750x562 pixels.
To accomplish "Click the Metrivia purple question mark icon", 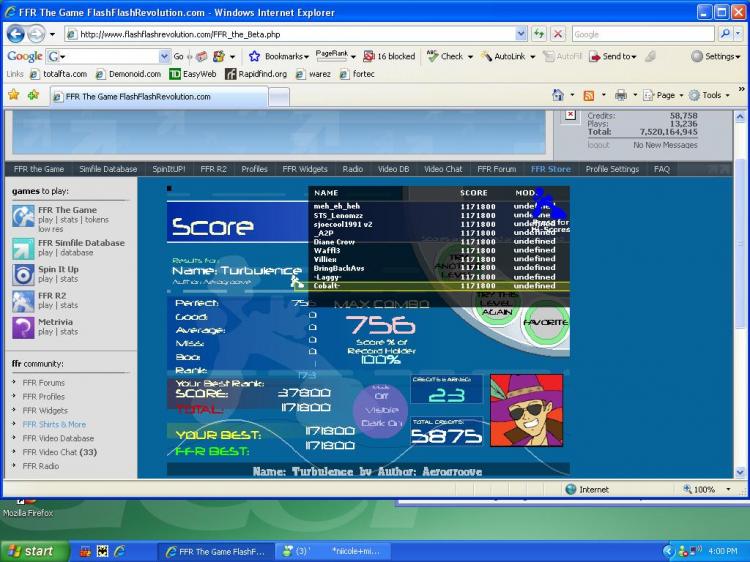I will [23, 327].
